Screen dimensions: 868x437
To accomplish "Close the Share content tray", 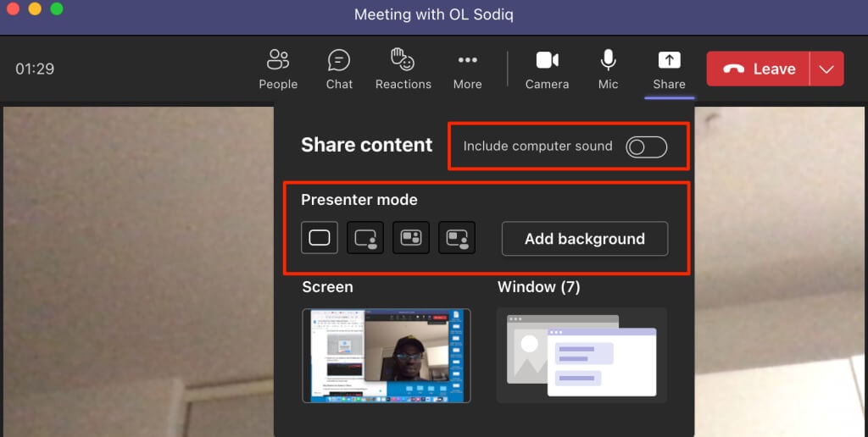I will coord(669,69).
